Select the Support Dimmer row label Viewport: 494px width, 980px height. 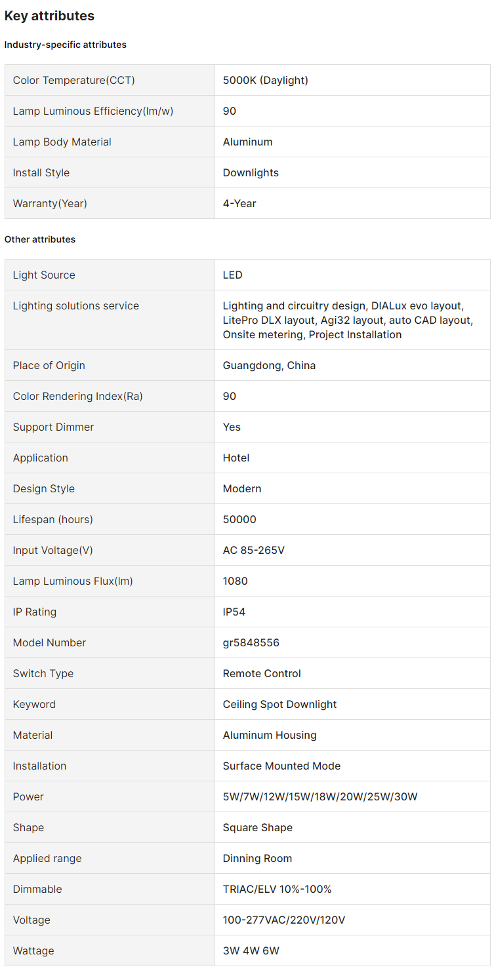[x=54, y=427]
